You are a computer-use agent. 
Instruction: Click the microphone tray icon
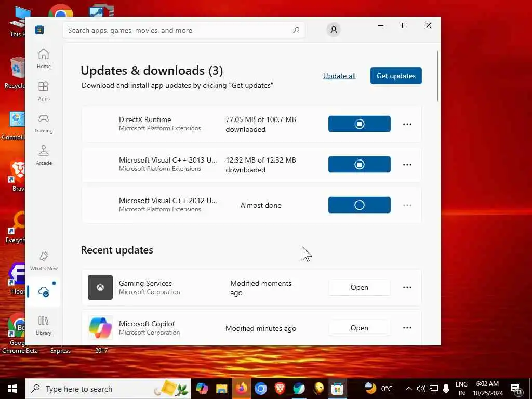(x=446, y=389)
